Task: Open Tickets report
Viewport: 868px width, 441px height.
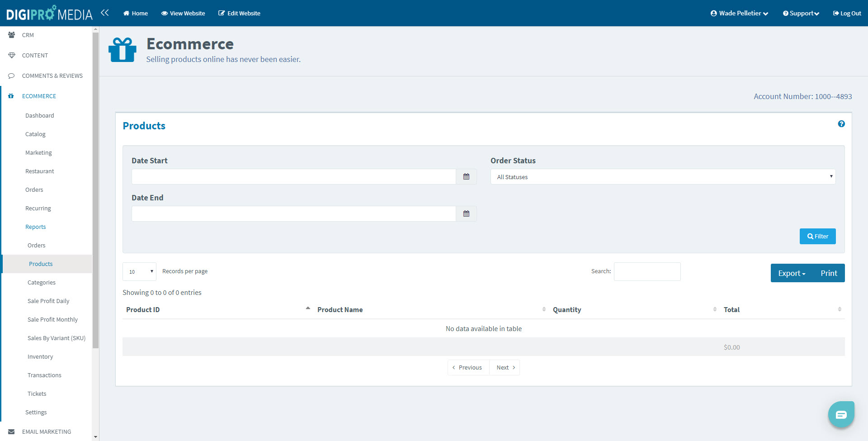Action: [x=37, y=394]
